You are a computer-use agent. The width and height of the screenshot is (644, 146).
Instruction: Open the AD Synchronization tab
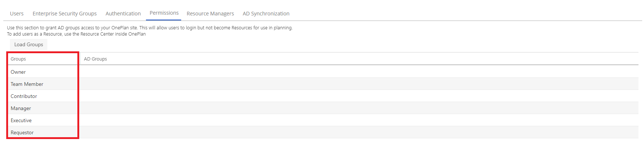[x=266, y=14]
